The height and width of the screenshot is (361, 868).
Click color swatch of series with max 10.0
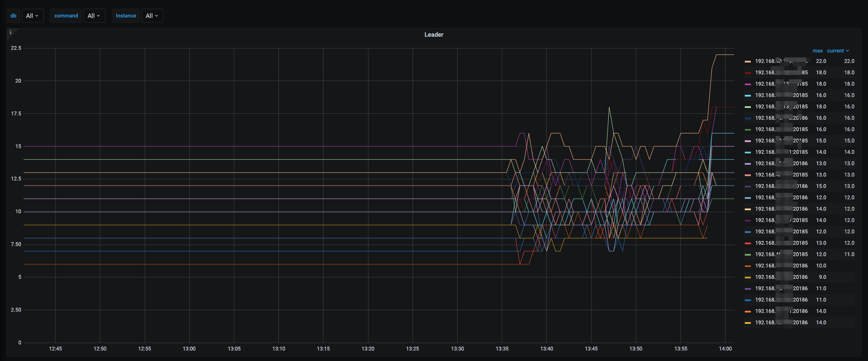click(x=748, y=266)
